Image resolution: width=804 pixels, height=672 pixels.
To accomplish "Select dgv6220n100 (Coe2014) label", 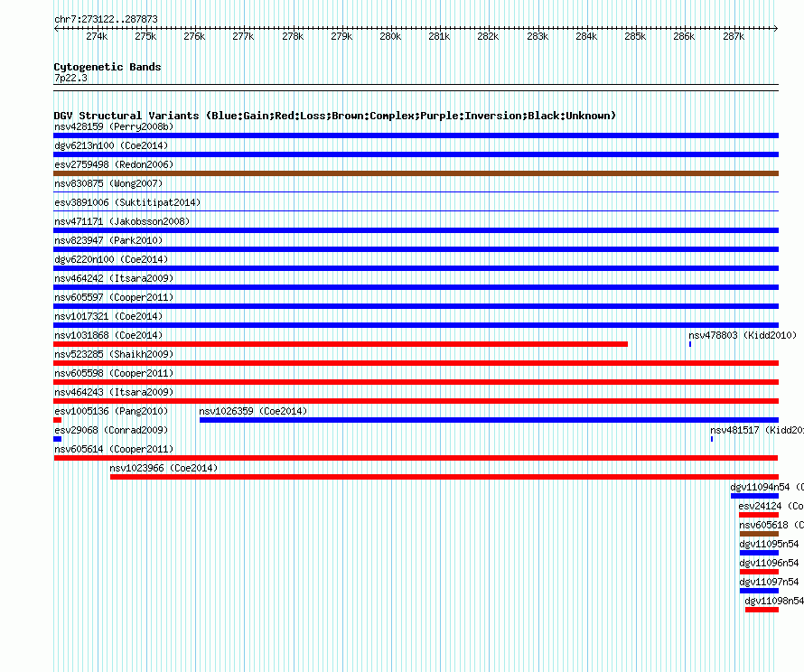I will point(111,259).
